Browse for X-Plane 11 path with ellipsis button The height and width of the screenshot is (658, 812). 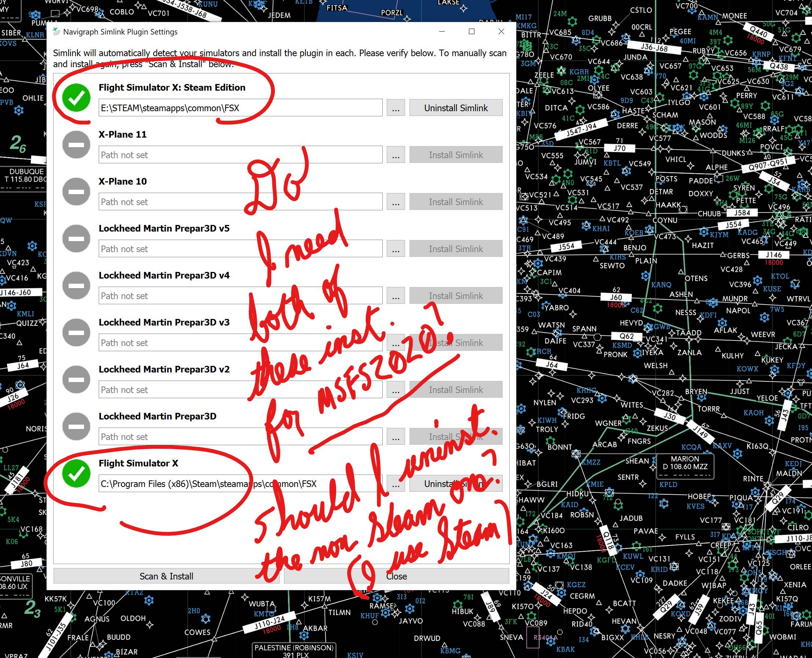[x=396, y=155]
